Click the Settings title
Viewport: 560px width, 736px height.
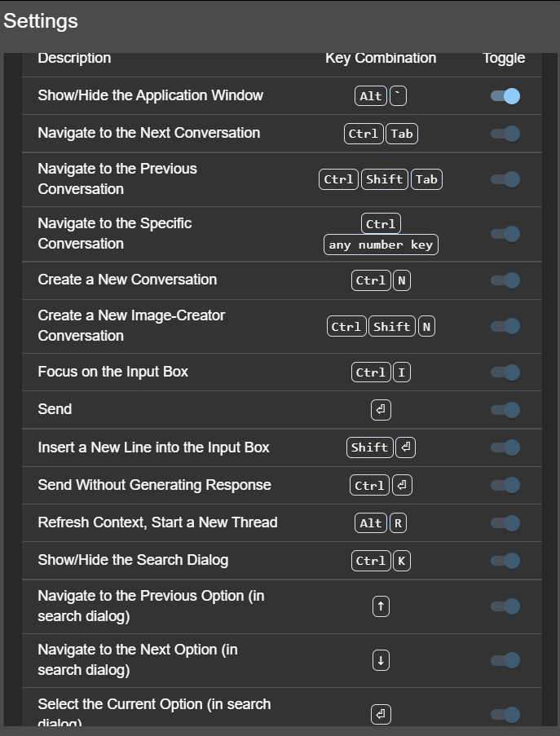pyautogui.click(x=41, y=21)
